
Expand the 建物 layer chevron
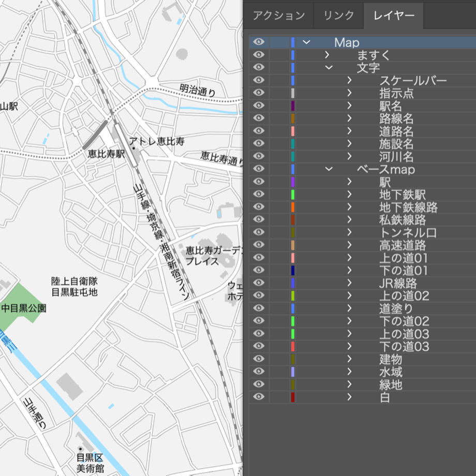349,359
